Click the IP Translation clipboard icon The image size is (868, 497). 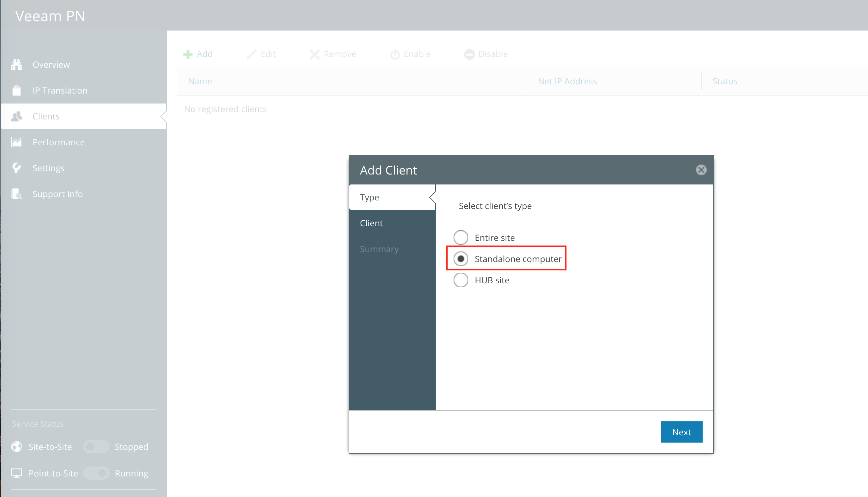(x=16, y=91)
